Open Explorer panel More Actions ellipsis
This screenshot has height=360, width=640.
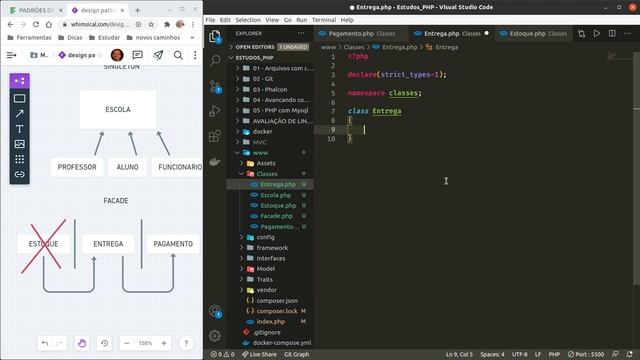tap(301, 33)
